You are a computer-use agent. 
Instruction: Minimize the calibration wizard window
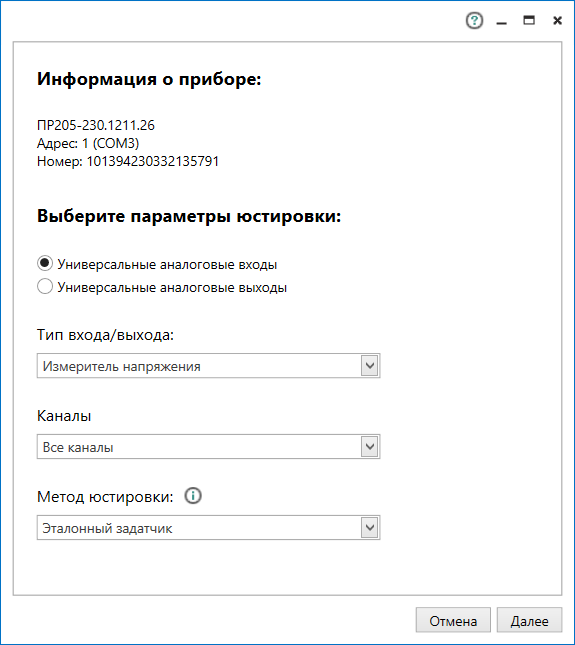click(501, 21)
